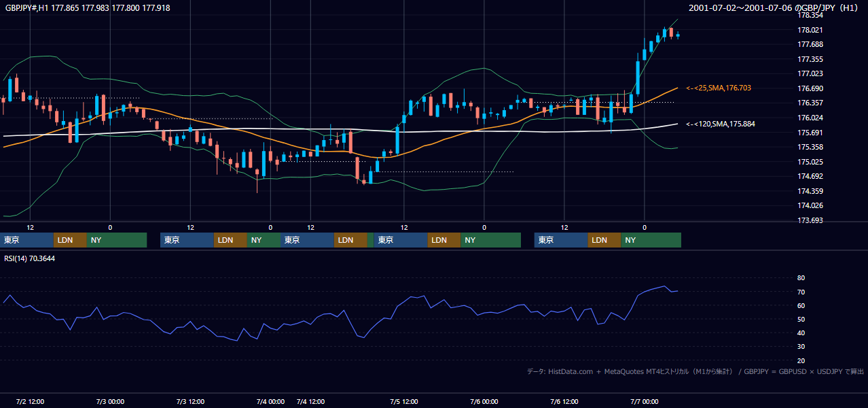Click price axis value 176.690
The width and height of the screenshot is (868, 408).
click(x=810, y=88)
